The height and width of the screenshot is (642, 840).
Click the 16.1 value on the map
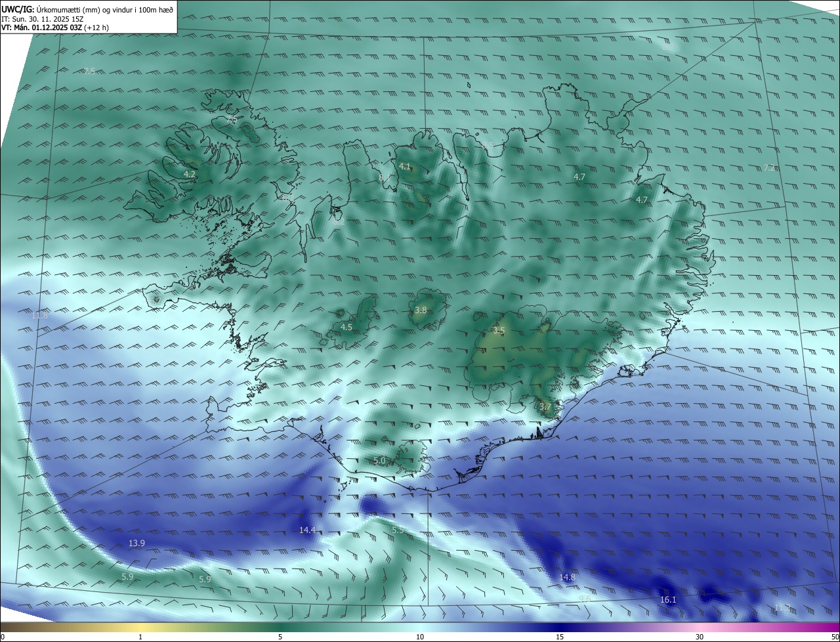click(x=668, y=600)
